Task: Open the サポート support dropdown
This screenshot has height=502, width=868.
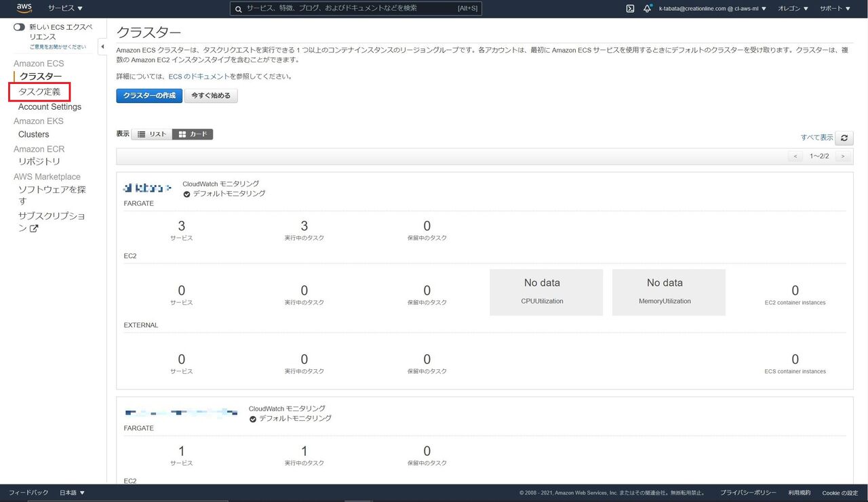Action: 835,9
